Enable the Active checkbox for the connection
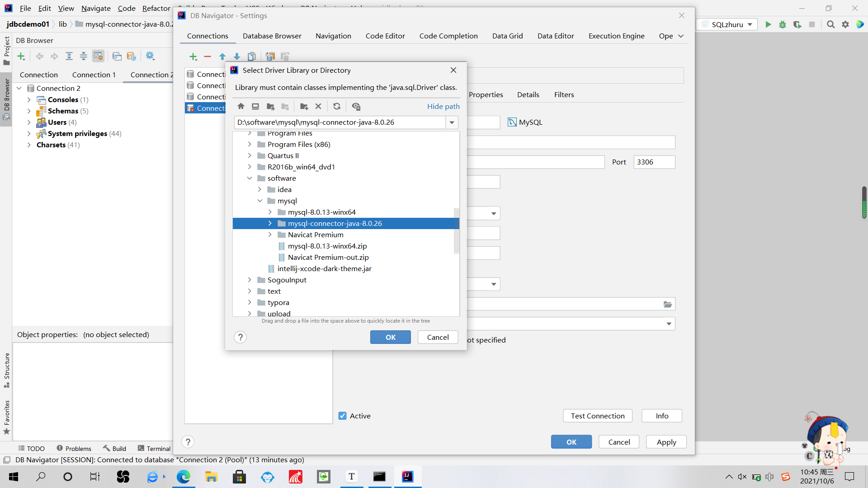 click(343, 416)
